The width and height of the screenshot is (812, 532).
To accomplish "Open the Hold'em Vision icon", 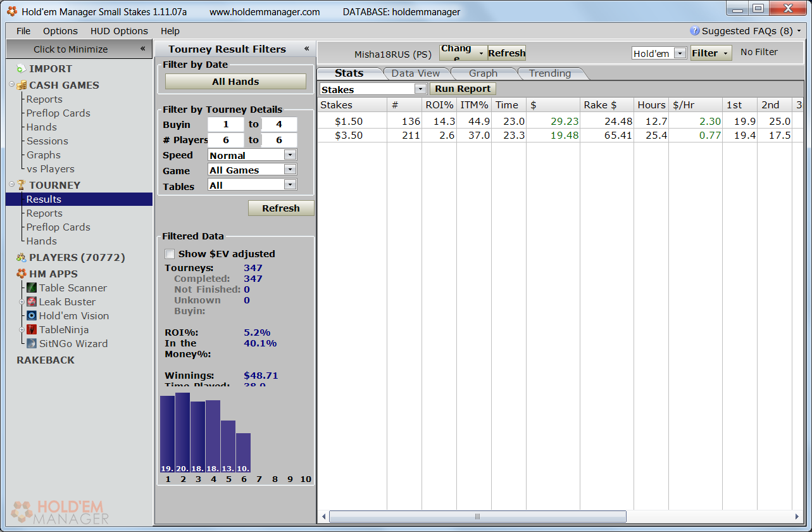I will [32, 316].
